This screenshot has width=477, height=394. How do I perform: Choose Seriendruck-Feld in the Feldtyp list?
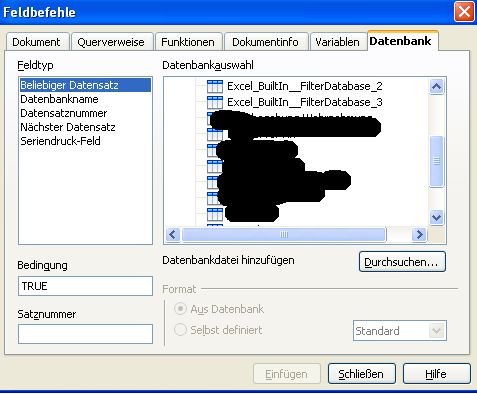pyautogui.click(x=85, y=141)
